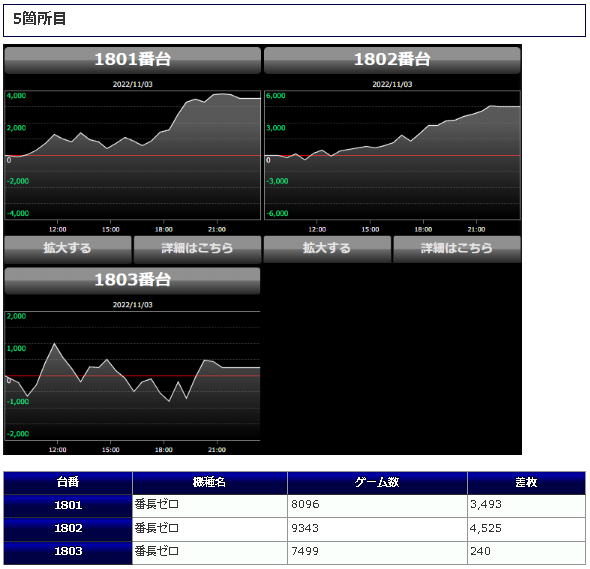Click the 5箇所目 heading box
Viewport: 590px width, 569px height.
[x=294, y=20]
